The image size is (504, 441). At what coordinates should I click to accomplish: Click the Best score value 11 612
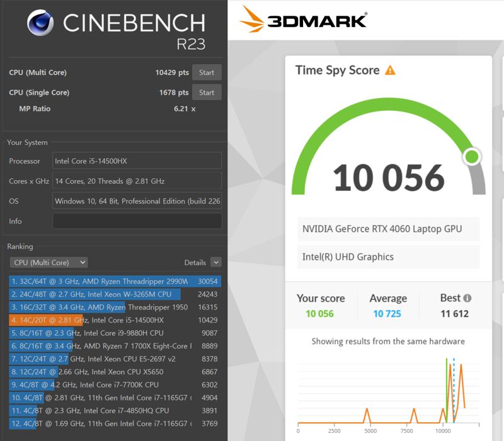coord(454,314)
